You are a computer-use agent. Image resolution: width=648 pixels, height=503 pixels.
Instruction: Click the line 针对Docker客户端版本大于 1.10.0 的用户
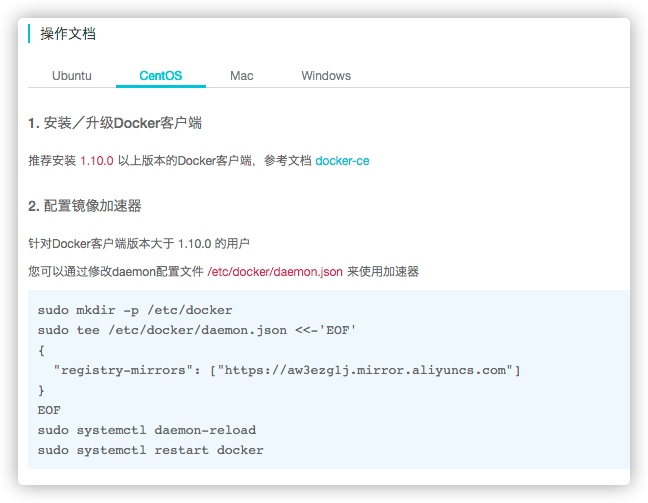(x=139, y=243)
